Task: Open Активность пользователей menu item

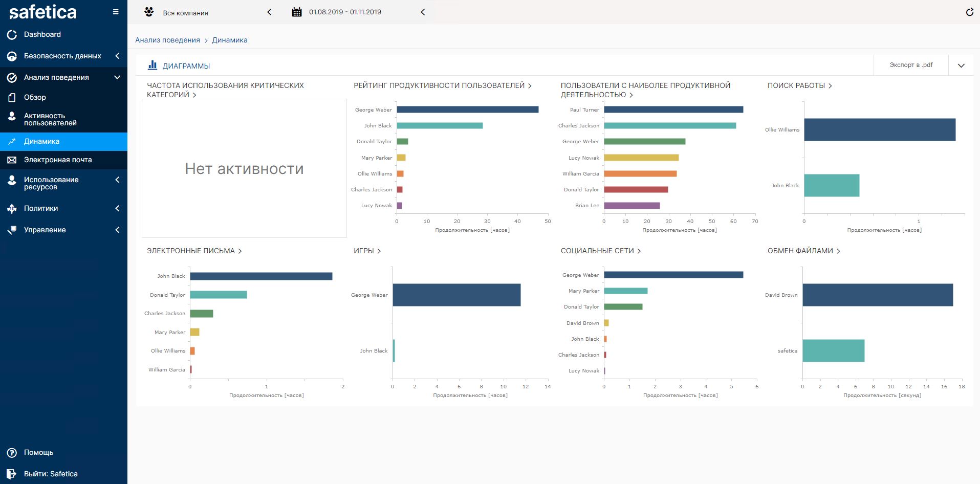Action: coord(50,119)
